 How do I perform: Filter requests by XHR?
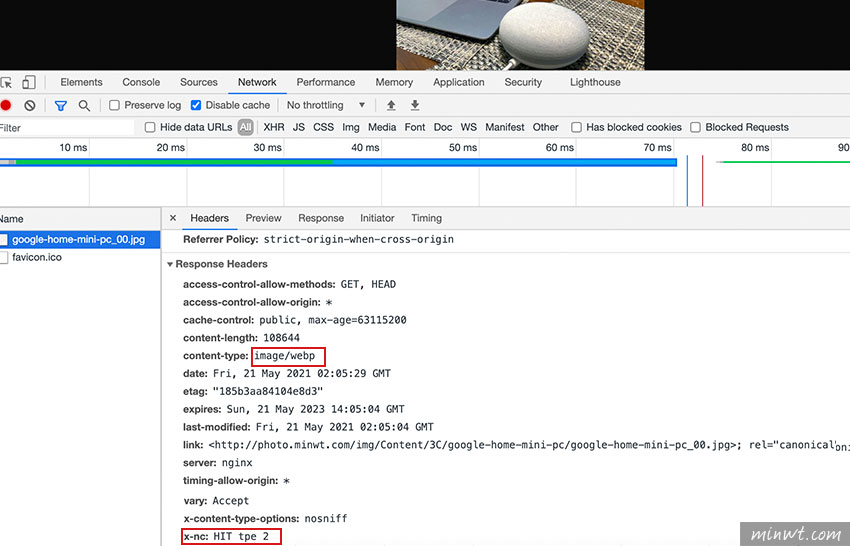click(274, 127)
